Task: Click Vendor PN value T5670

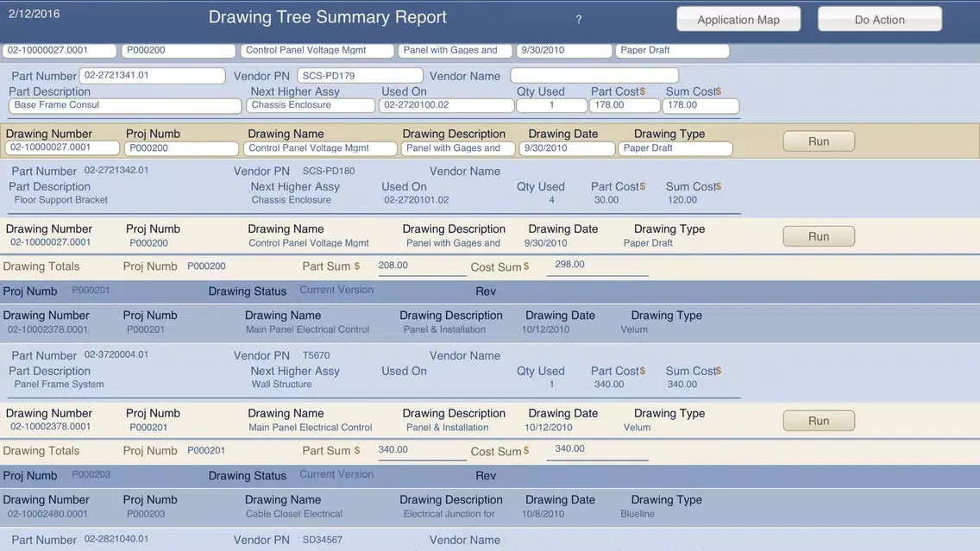Action: click(316, 355)
